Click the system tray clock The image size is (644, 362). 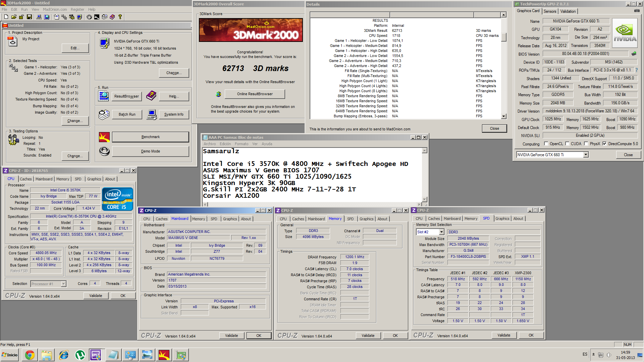[x=625, y=355]
